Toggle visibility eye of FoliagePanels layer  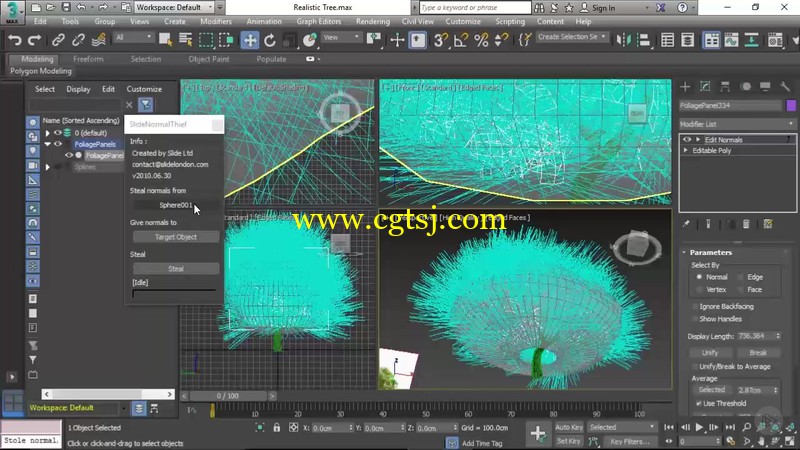[x=58, y=144]
